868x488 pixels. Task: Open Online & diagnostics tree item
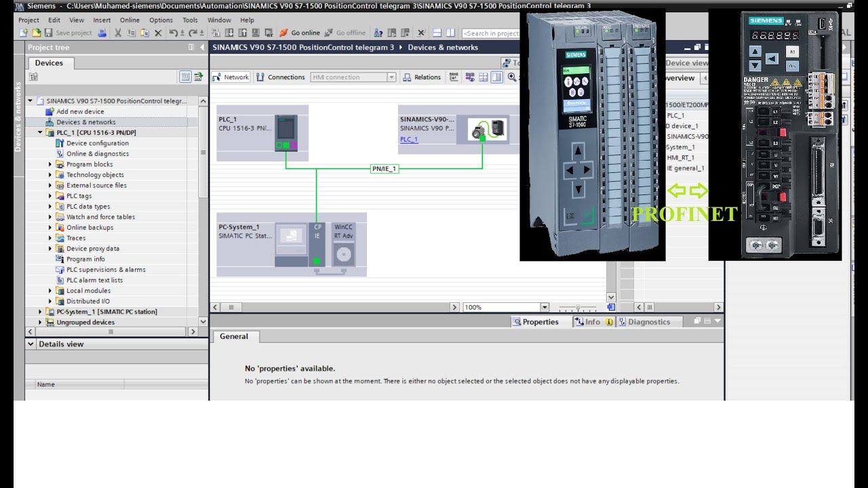(x=97, y=154)
